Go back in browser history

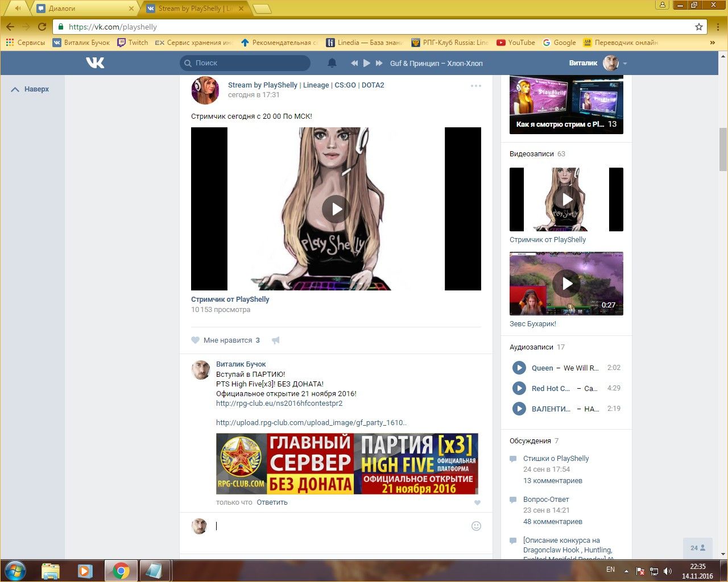click(10, 27)
